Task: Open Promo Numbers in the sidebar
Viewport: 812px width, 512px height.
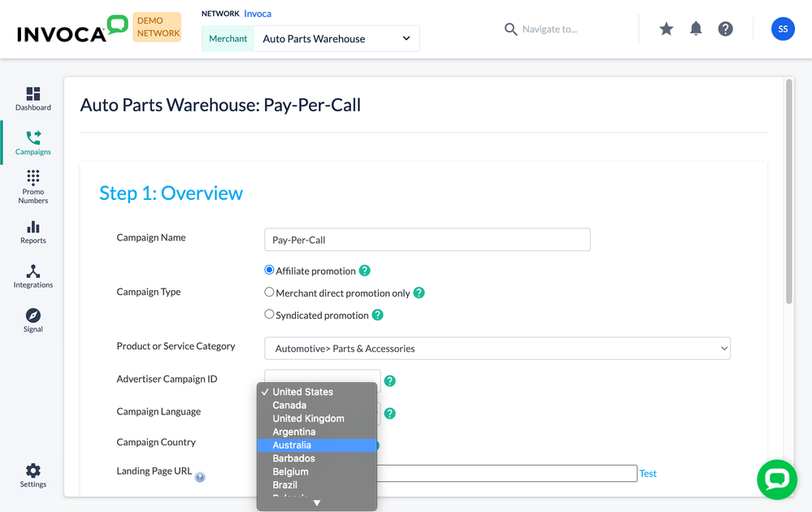Action: click(x=33, y=187)
